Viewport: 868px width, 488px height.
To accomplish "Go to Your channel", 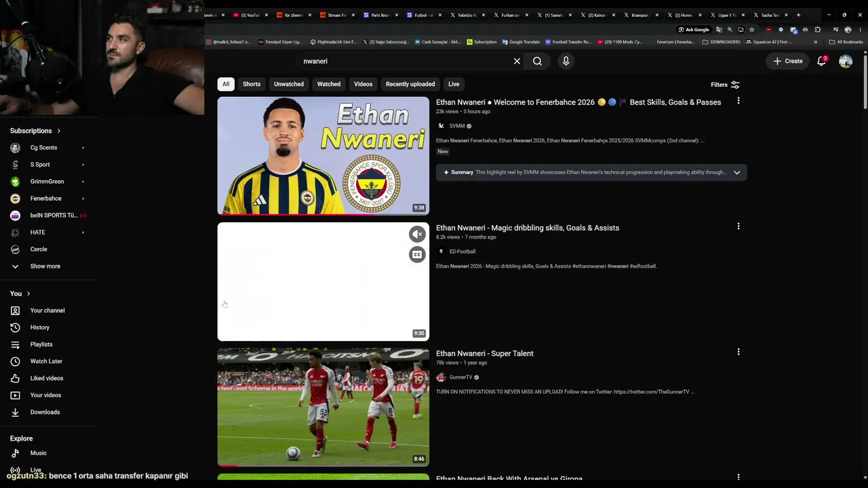I will [x=49, y=310].
